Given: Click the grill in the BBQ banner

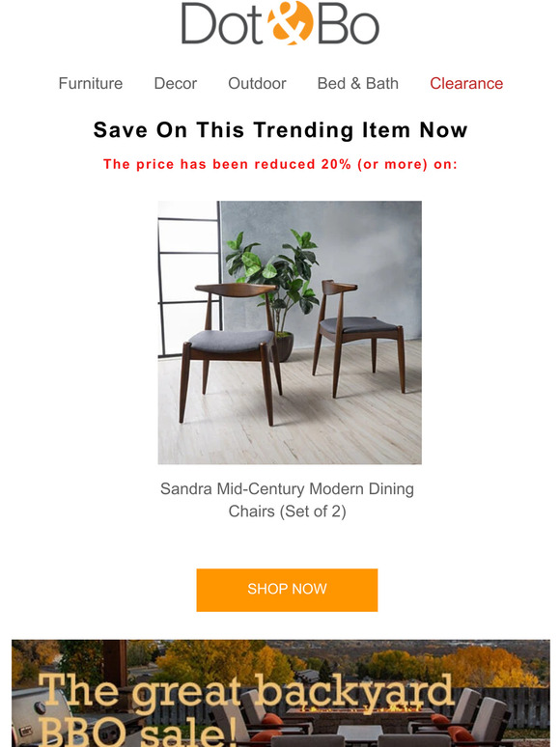Looking at the screenshot, I should [x=41, y=719].
